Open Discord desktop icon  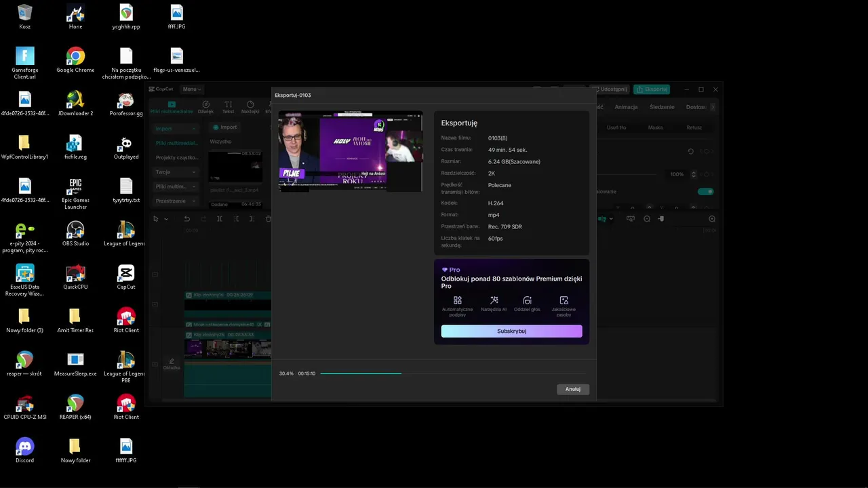pyautogui.click(x=25, y=451)
